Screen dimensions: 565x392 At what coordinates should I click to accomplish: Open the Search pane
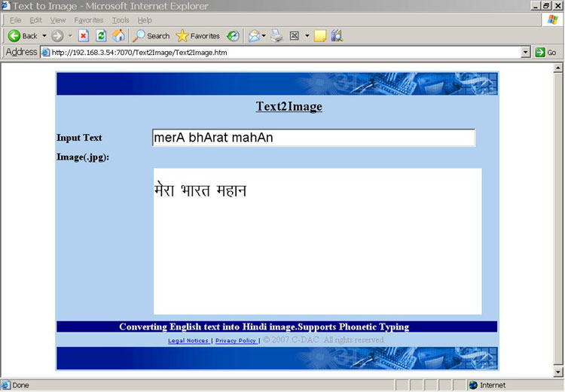pyautogui.click(x=151, y=36)
